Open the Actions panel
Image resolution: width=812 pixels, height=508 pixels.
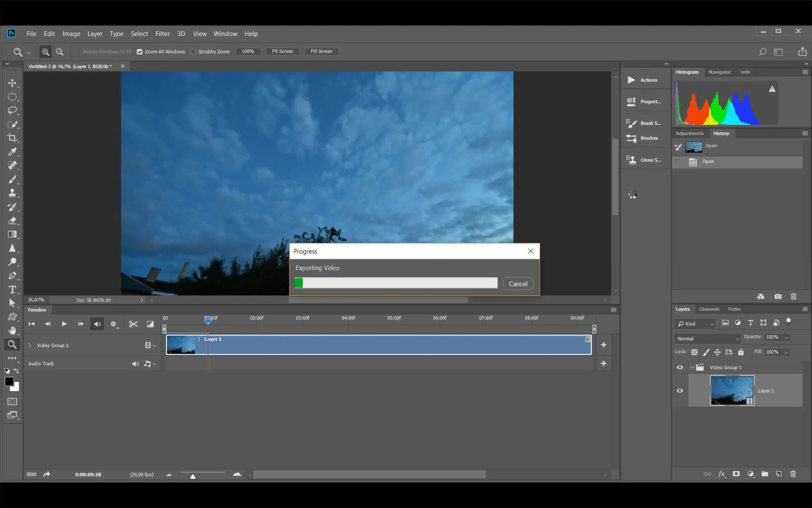click(644, 80)
